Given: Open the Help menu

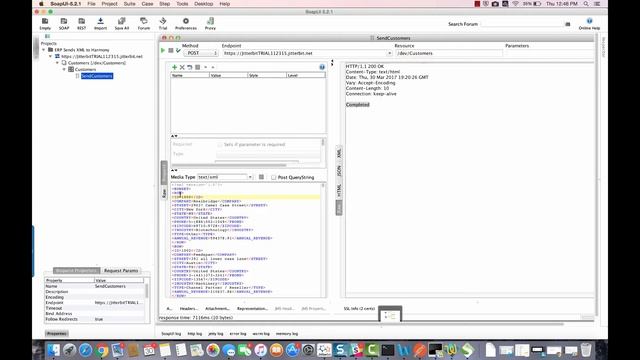Looking at the screenshot, I should tap(224, 4).
